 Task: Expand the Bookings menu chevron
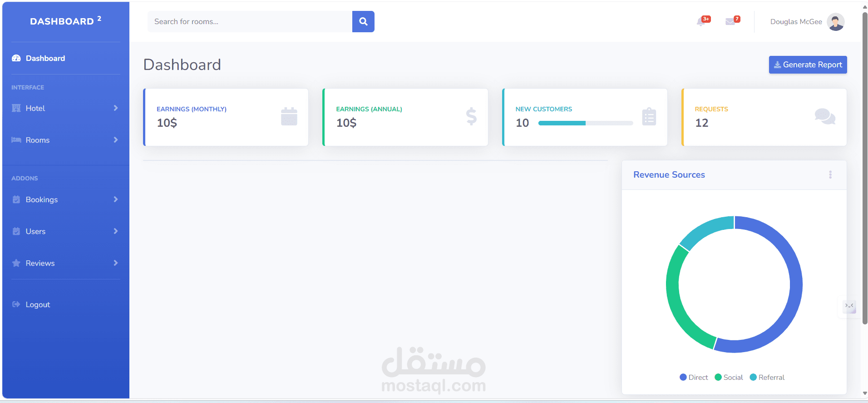coord(116,199)
